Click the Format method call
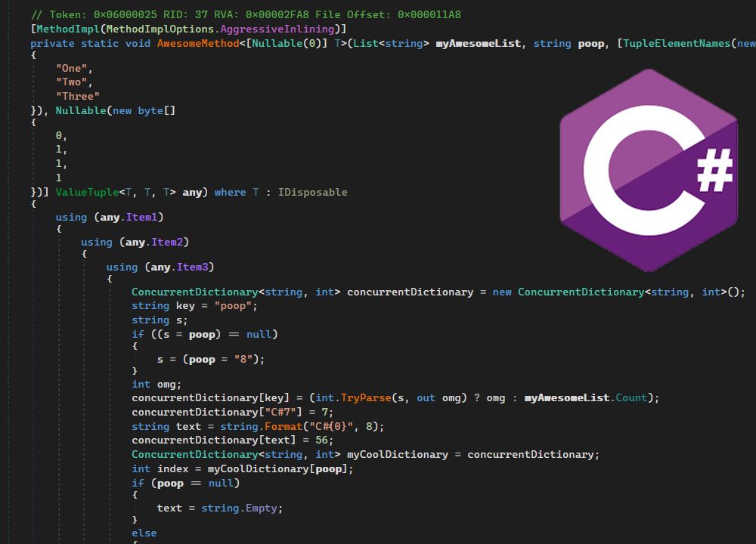This screenshot has height=544, width=756. coord(283,427)
